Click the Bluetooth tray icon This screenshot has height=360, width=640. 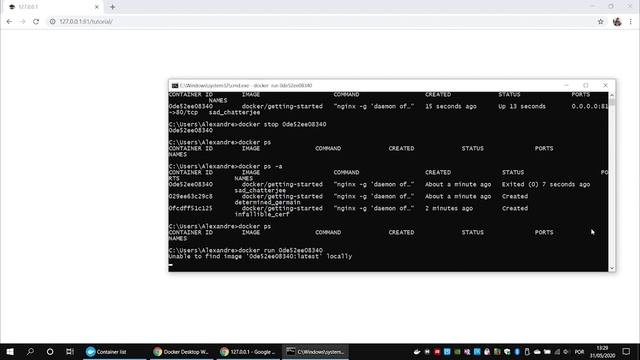[517, 352]
